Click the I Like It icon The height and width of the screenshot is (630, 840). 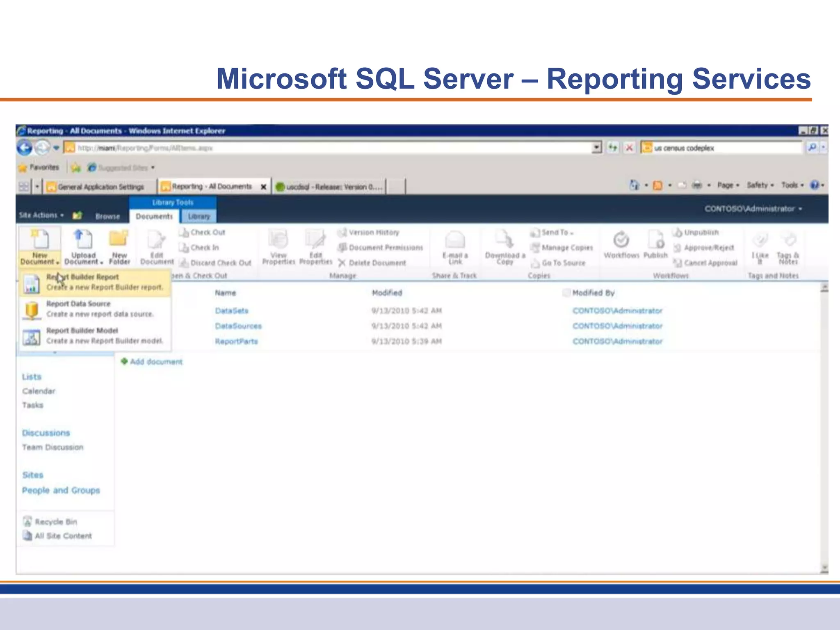(760, 247)
